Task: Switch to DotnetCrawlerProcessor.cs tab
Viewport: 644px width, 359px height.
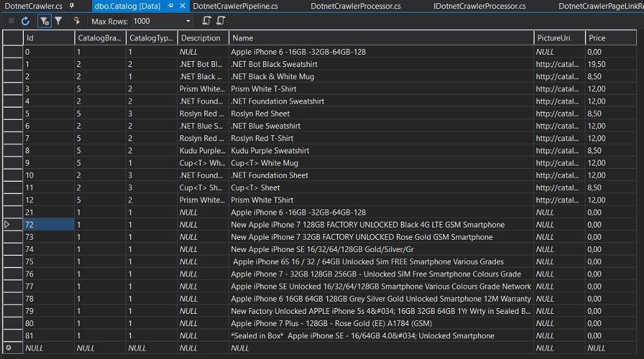Action: coord(355,6)
